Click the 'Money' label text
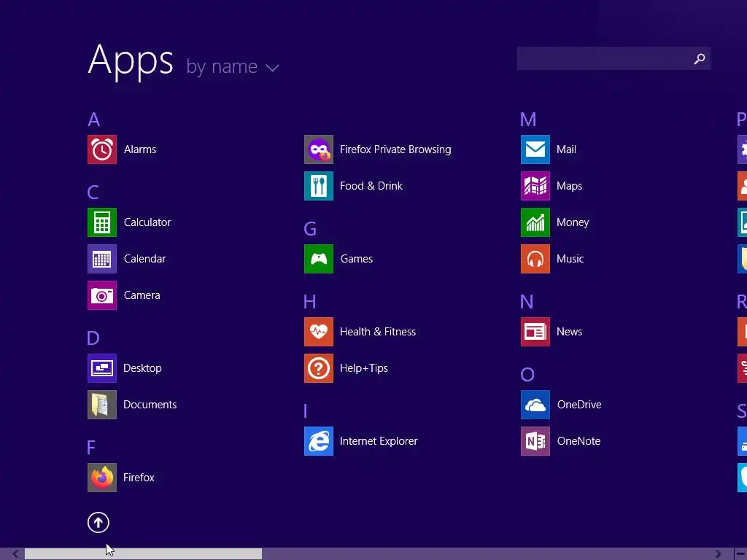 click(x=573, y=222)
